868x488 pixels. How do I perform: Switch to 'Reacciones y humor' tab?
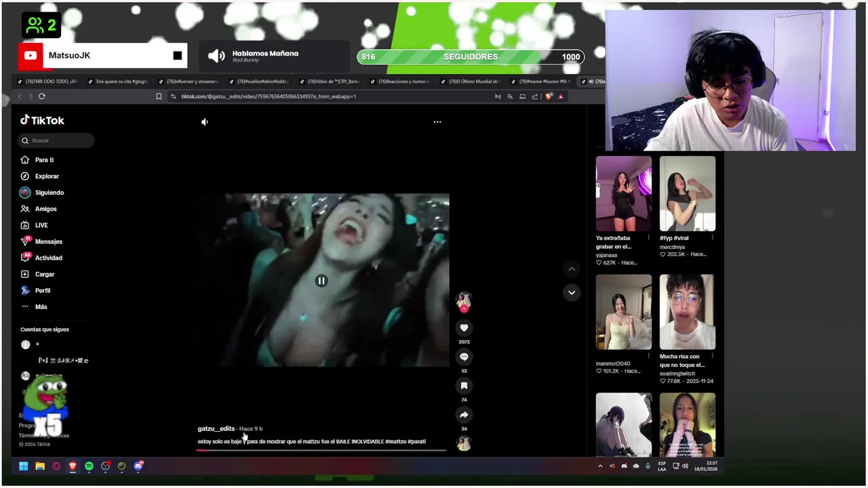click(x=401, y=81)
